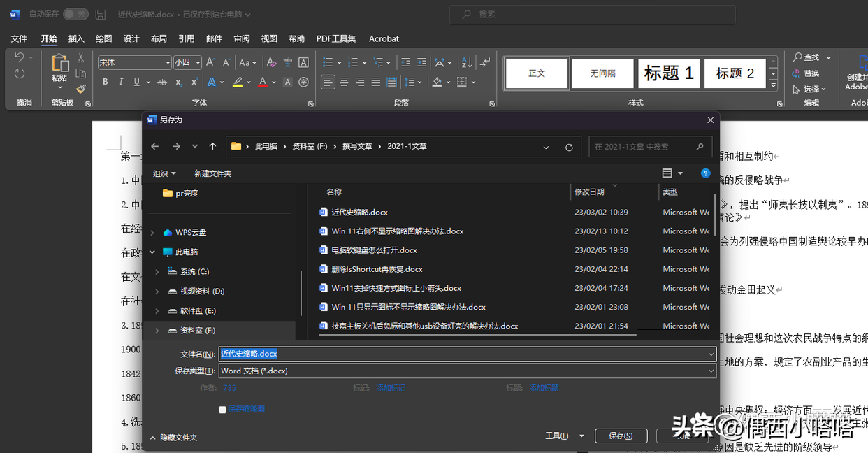Select file 电脑软键盘怎么打开.docx
Viewport: 868px width, 453px height.
point(375,250)
